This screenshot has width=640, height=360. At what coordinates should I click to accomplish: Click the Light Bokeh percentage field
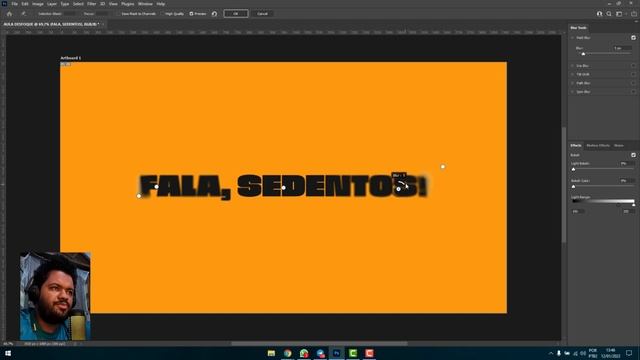click(627, 163)
